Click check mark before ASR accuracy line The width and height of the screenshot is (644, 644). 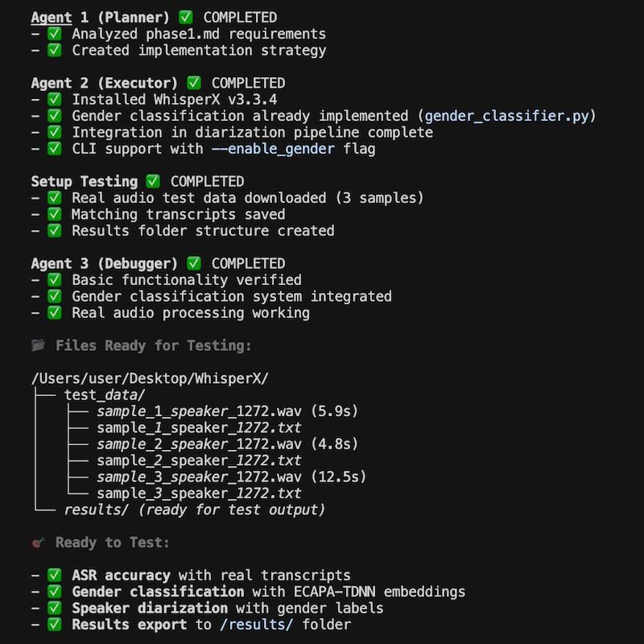(54, 575)
